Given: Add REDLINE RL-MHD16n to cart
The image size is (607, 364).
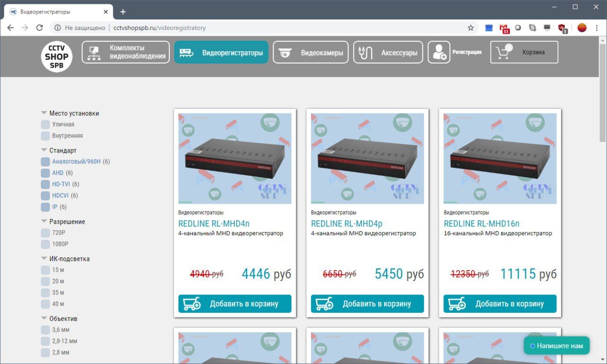Looking at the screenshot, I should coord(500,304).
